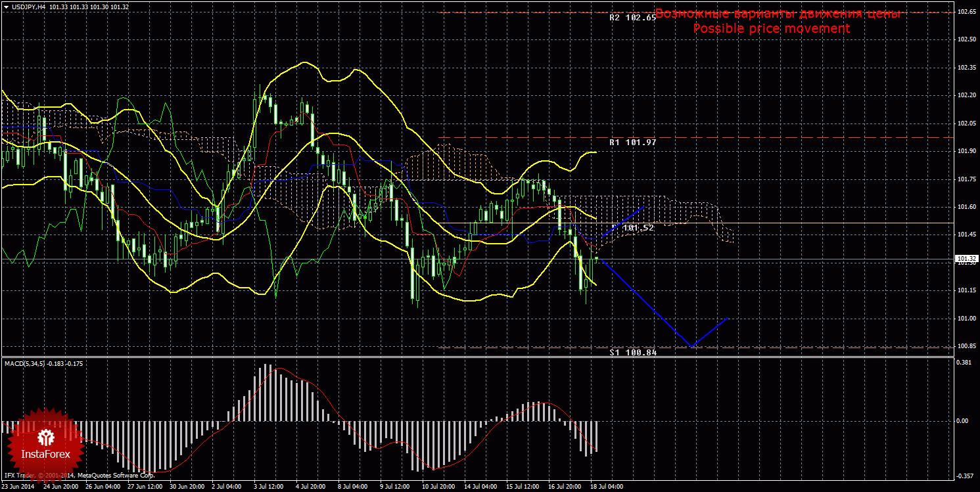
Task: Click the 23 Jun 2014 date label
Action: point(19,487)
